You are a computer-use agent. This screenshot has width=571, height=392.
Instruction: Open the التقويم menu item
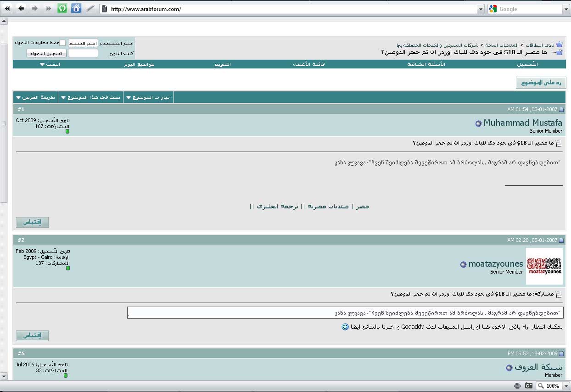click(x=223, y=64)
